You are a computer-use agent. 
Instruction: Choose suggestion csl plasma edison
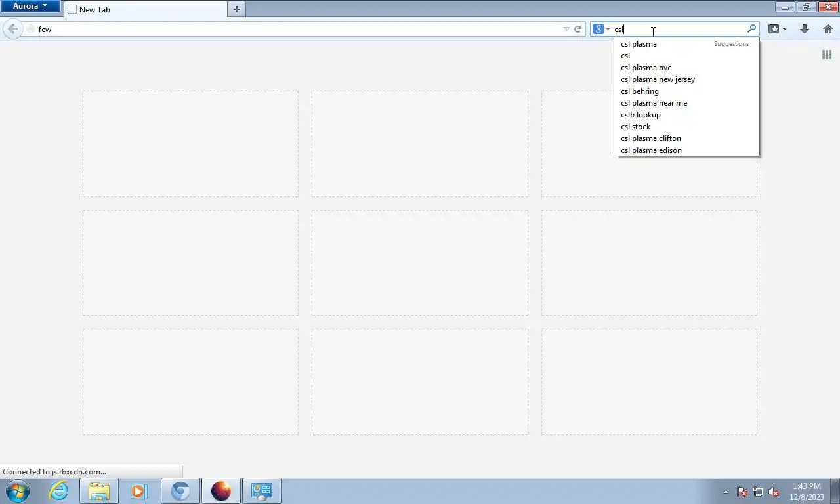[686, 150]
